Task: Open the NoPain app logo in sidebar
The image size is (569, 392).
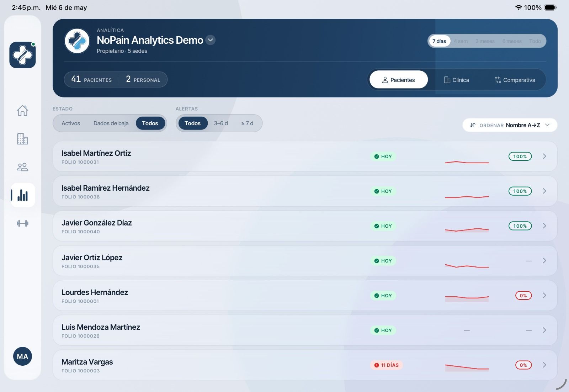Action: click(x=22, y=55)
